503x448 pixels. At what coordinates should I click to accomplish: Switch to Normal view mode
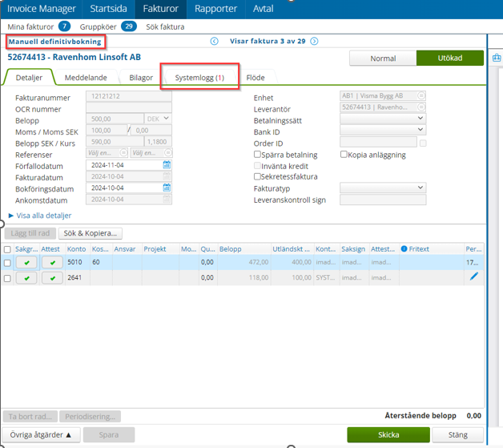383,59
